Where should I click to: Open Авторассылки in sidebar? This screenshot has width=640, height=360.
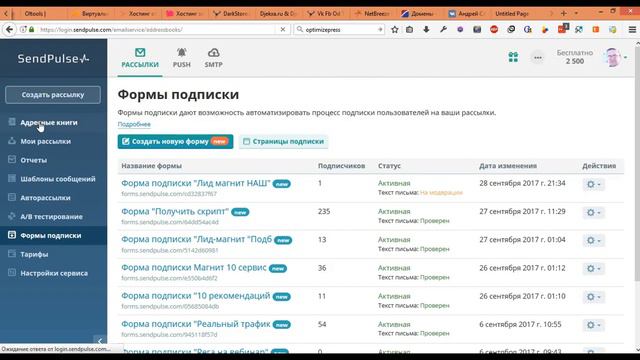(x=45, y=198)
